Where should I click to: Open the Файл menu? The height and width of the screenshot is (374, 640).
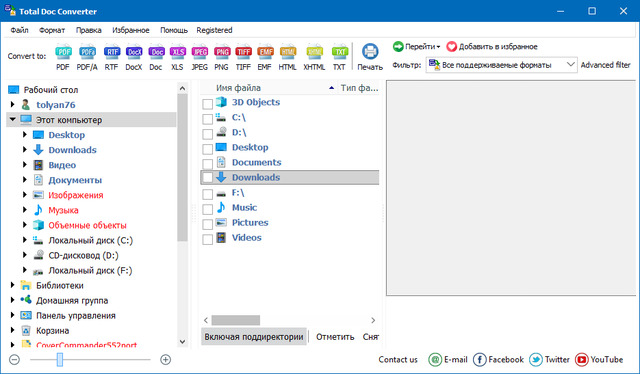click(20, 30)
